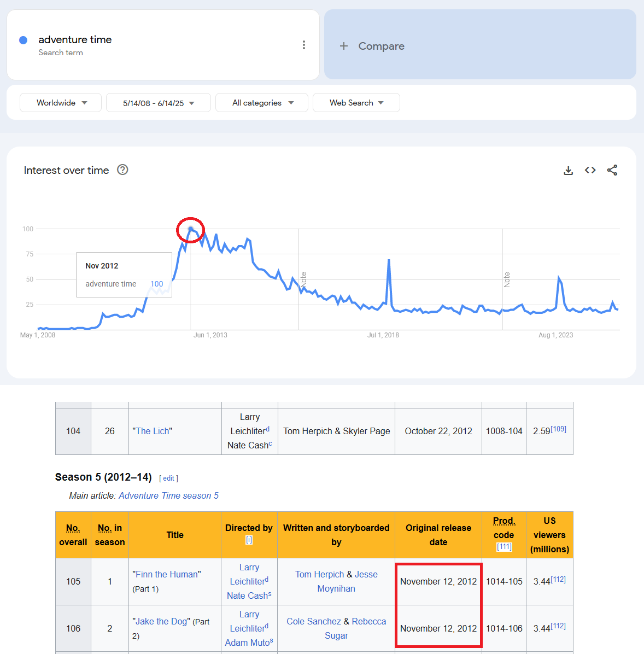Screen dimensions: 644x654
Task: Click citation [111] under Prod. code header
Action: coord(504,547)
